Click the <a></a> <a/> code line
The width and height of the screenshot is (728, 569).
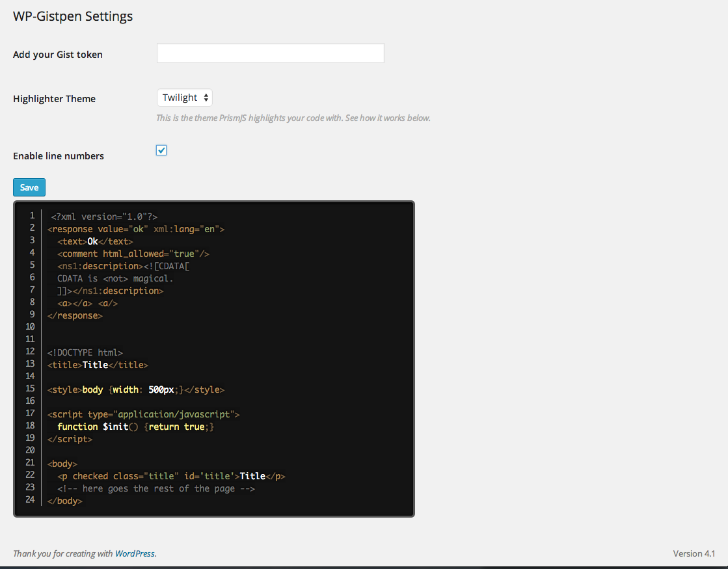coord(88,303)
